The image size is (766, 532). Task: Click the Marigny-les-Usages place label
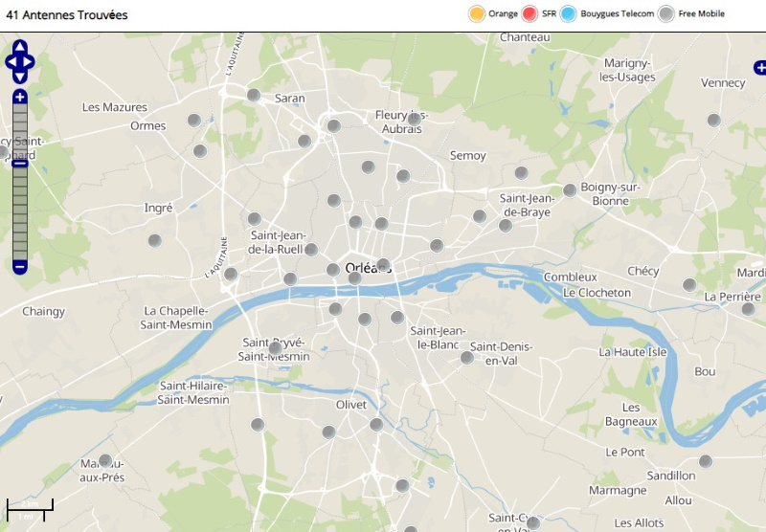click(x=627, y=70)
